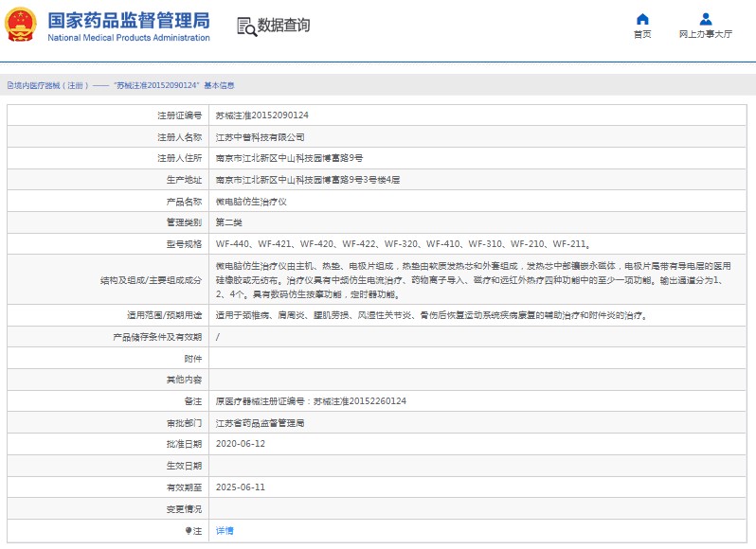The height and width of the screenshot is (549, 756).
Task: Click registrant address 南京市江北新区中山科技园博富路9号
Action: pos(289,158)
